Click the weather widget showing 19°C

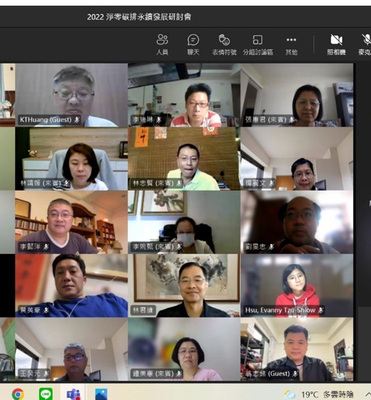[x=318, y=395]
